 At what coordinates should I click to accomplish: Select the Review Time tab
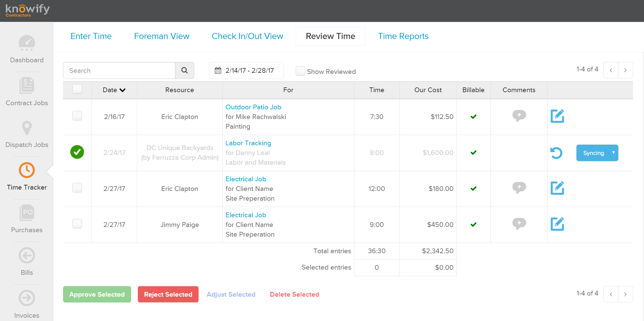tap(331, 36)
